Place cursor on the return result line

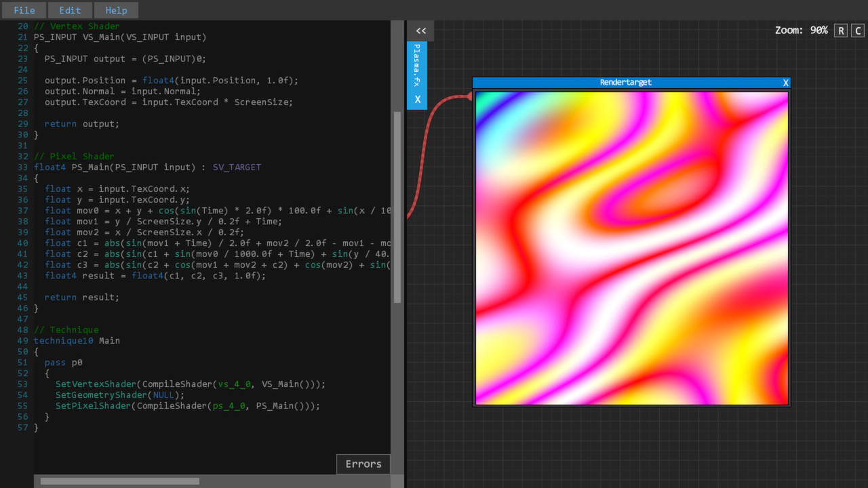[81, 297]
